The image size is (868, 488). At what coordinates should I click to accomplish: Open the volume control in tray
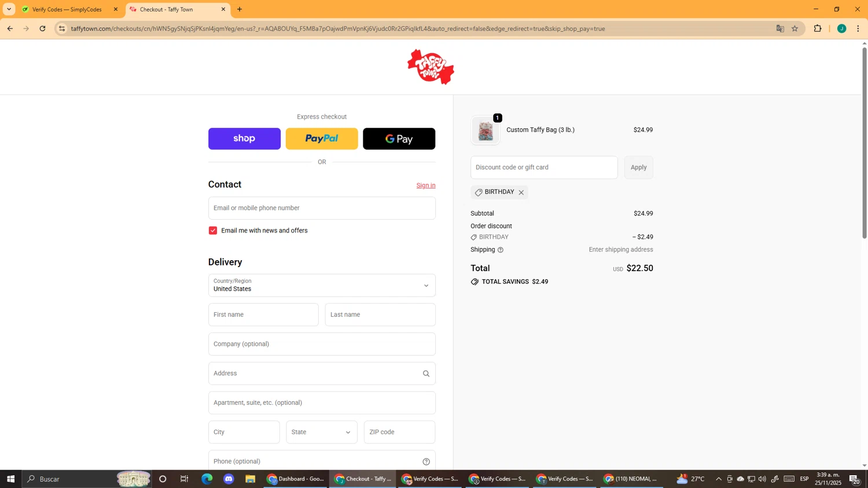click(762, 479)
